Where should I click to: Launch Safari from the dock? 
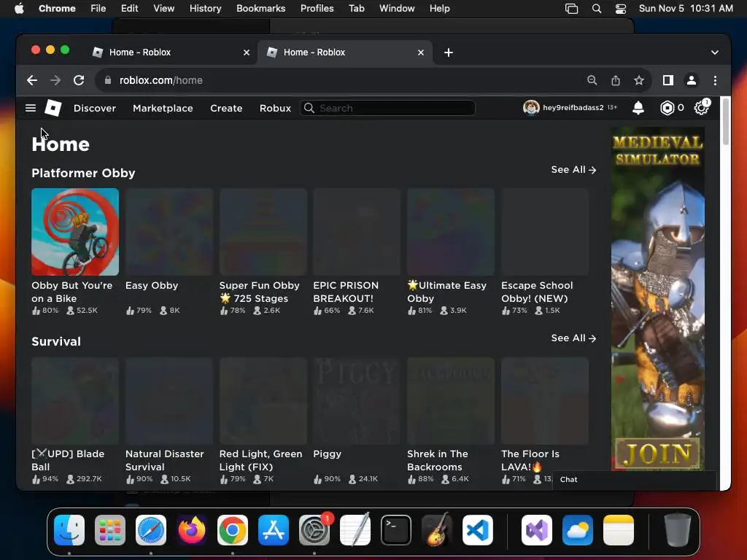pos(151,530)
